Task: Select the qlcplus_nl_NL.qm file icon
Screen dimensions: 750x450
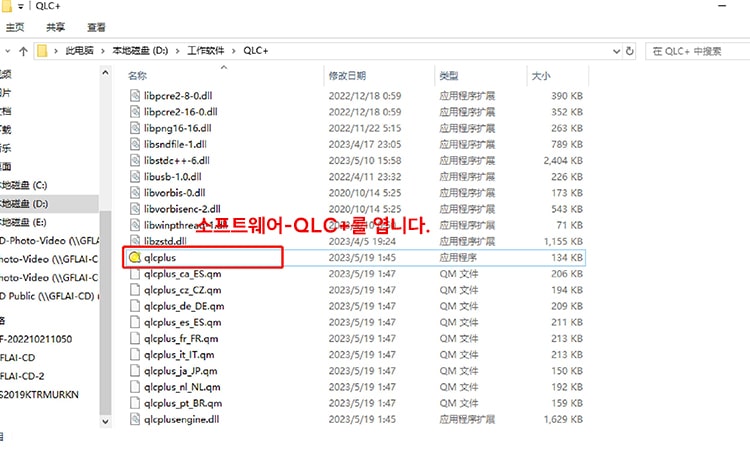Action: point(135,387)
